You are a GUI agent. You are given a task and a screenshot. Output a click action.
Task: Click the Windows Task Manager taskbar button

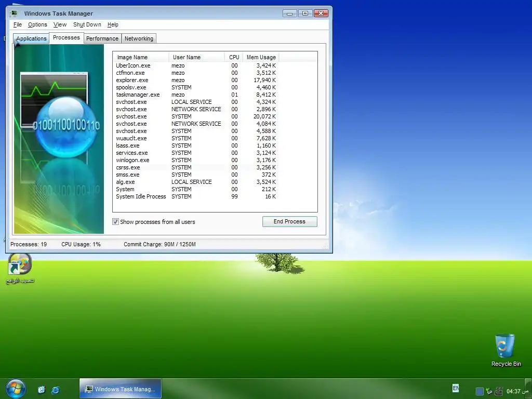(121, 389)
